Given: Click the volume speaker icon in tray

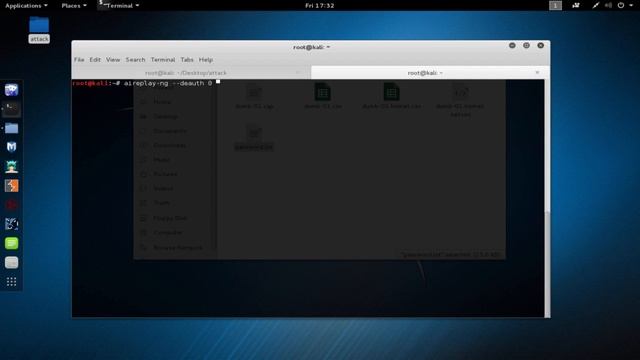Looking at the screenshot, I should click(608, 5).
